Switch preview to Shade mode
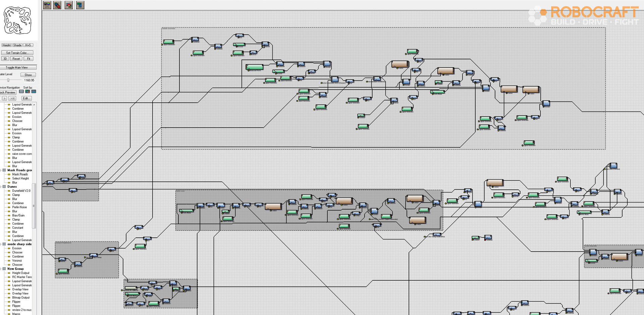The height and width of the screenshot is (315, 644). point(17,45)
